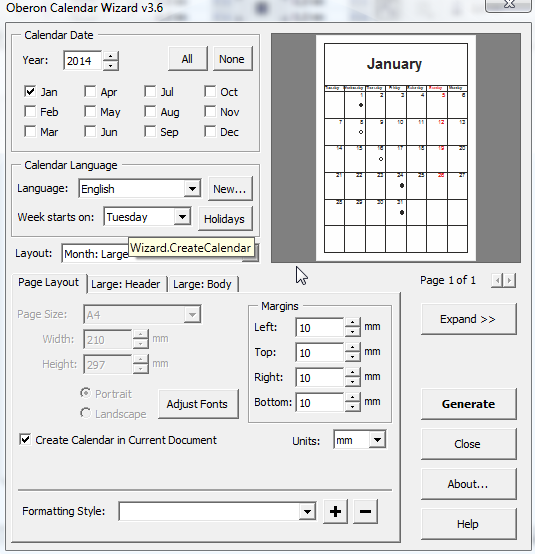Check the Feb month checkbox
535x554 pixels.
[30, 112]
